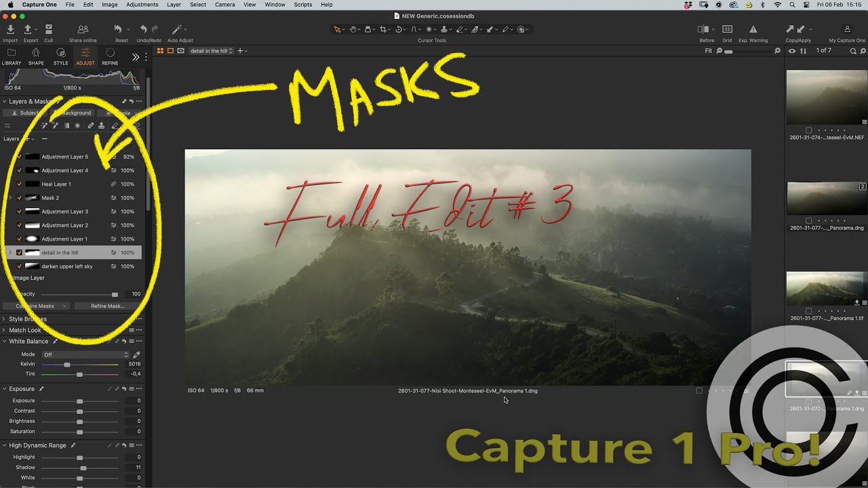Viewport: 868px width, 488px height.
Task: Select the Crop cursor tool
Action: pyautogui.click(x=383, y=30)
